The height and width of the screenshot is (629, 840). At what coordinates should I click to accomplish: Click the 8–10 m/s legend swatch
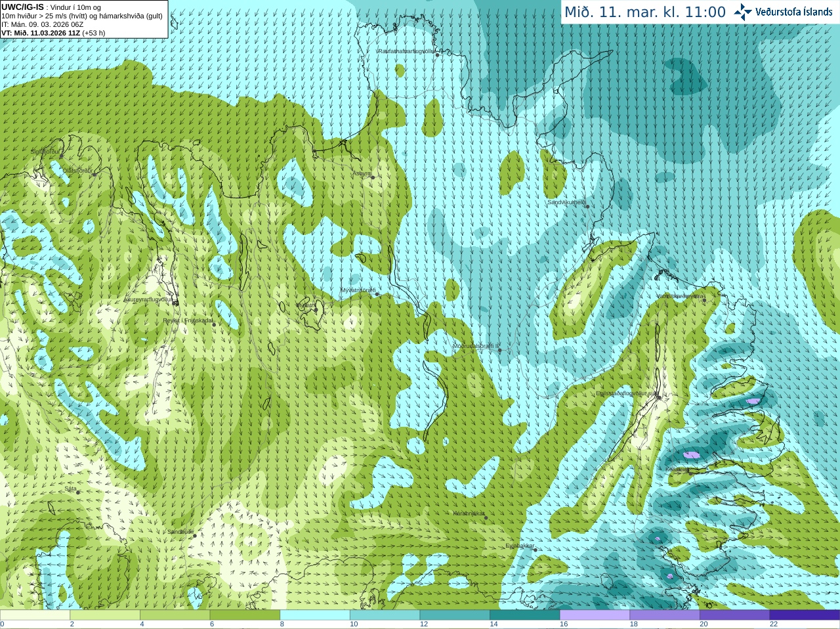point(315,615)
